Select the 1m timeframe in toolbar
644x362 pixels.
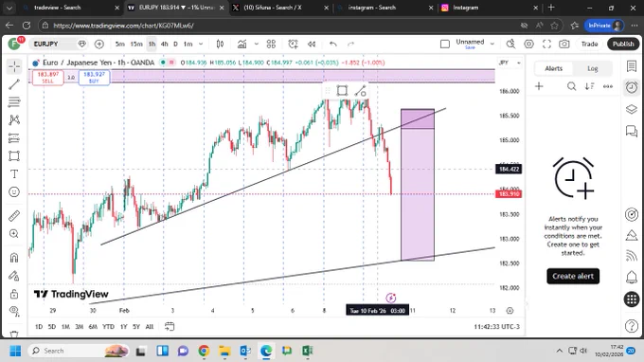[x=188, y=44]
